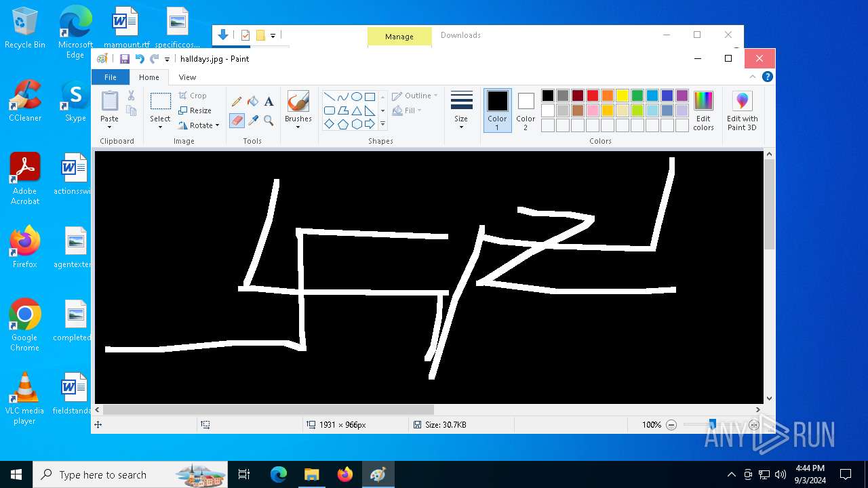
Task: Click the Save icon in quick access toolbar
Action: pyautogui.click(x=125, y=59)
